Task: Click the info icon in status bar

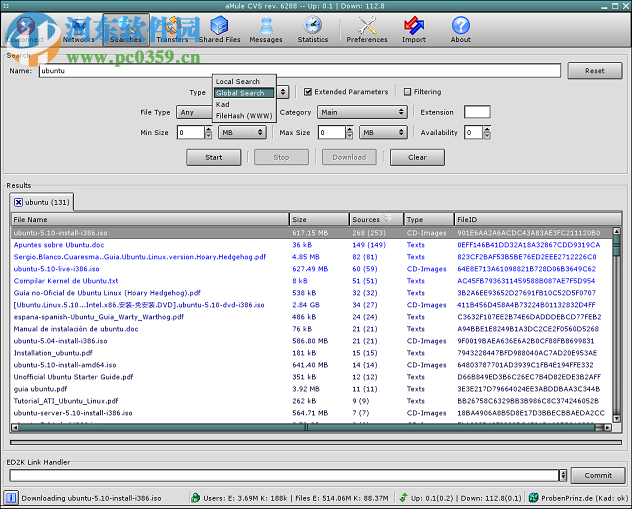Action: coord(11,498)
